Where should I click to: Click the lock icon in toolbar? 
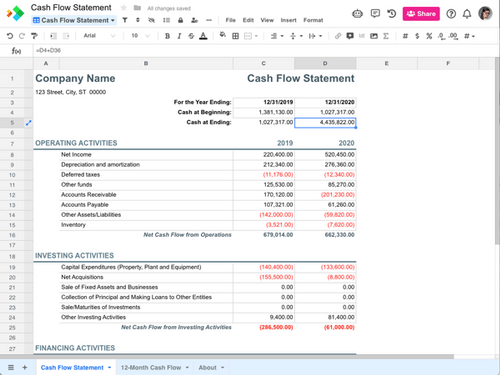[x=180, y=20]
